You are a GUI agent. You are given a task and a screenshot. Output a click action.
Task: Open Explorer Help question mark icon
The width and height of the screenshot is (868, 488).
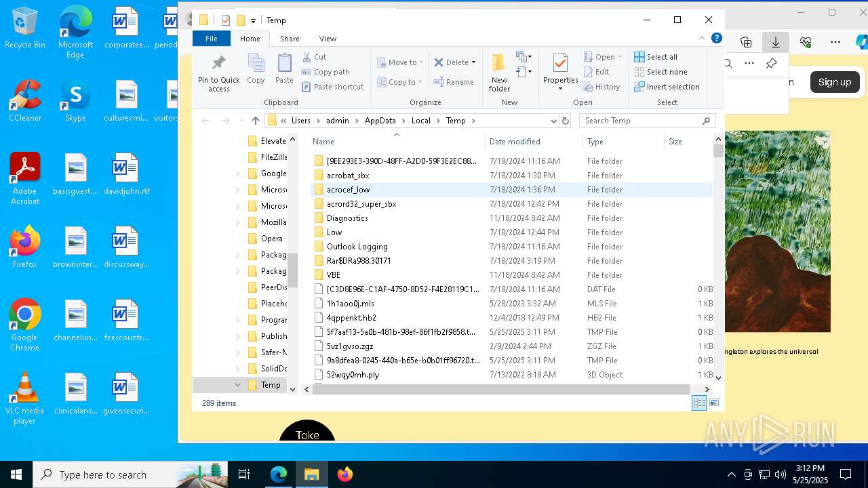716,39
